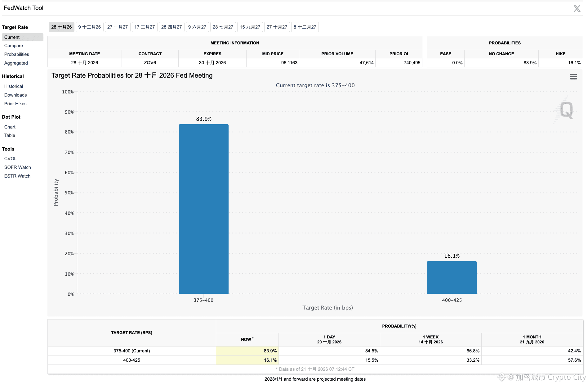Open the 27 一月27 meeting tab
This screenshot has height=385, width=588.
(118, 27)
